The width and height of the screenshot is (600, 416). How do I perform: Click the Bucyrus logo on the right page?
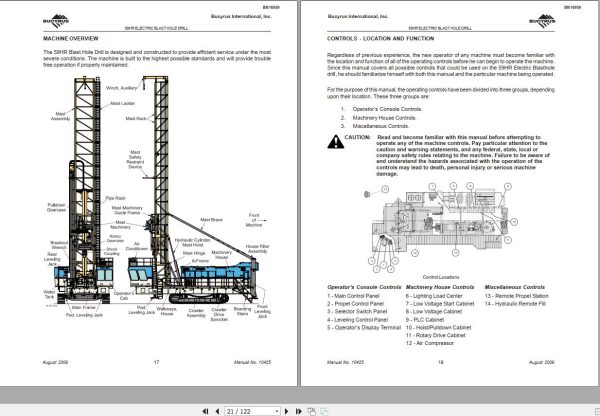tap(542, 21)
